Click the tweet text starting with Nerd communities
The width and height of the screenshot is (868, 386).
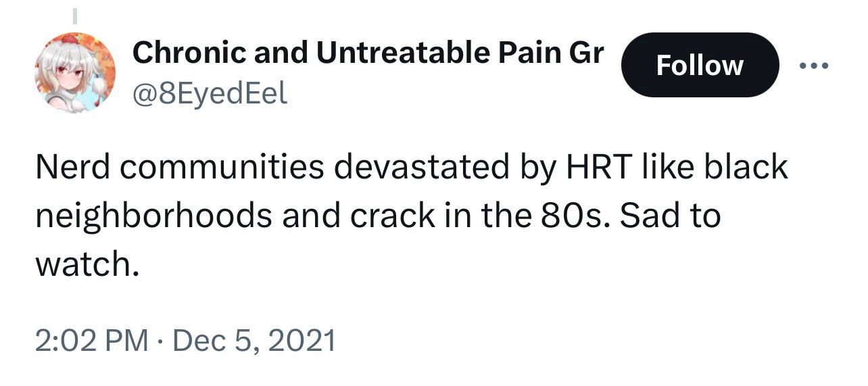[411, 216]
